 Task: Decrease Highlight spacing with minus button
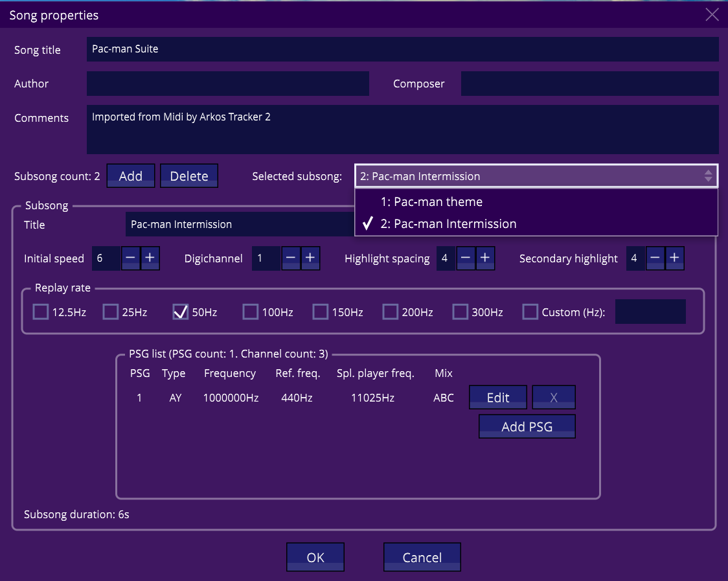[x=466, y=258]
